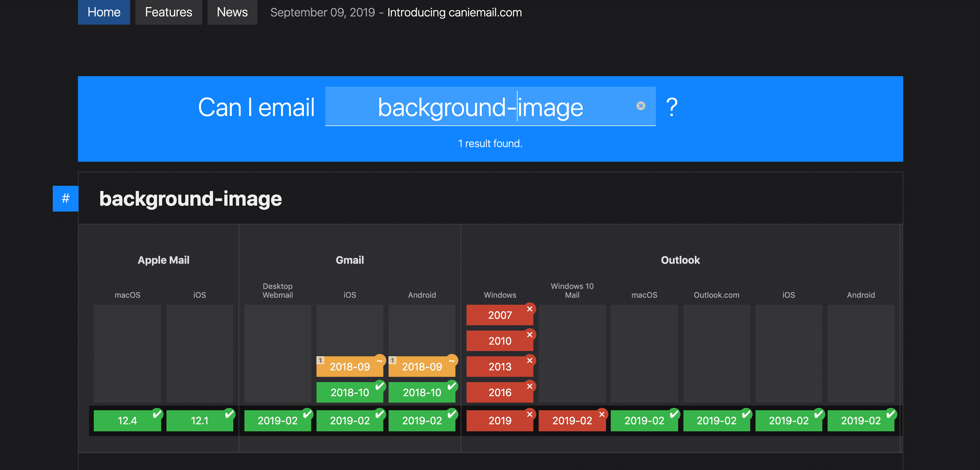Select Apple Mail macOS 12.4 support cell
The image size is (980, 470).
127,420
